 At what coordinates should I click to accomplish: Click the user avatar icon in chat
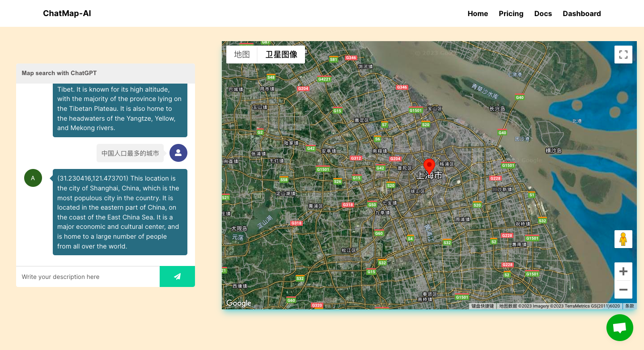coord(178,153)
